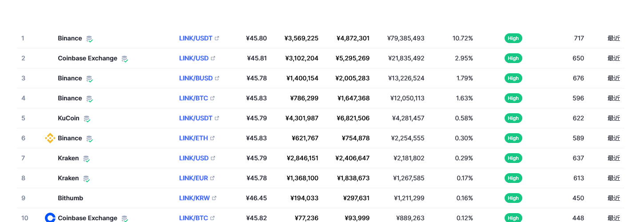Open external link icon for Coinbase LINK/BTC
This screenshot has height=222, width=644.
212,218
